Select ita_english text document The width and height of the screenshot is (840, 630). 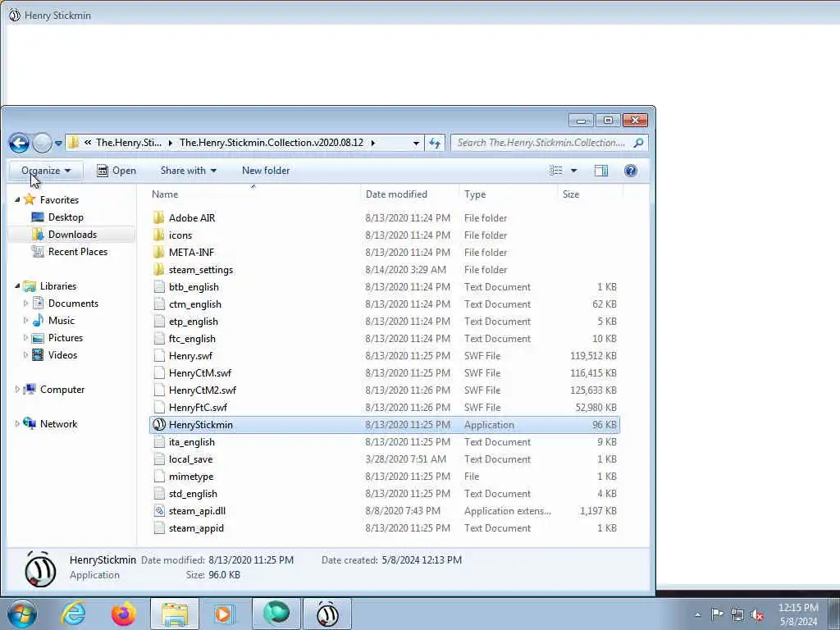point(192,441)
